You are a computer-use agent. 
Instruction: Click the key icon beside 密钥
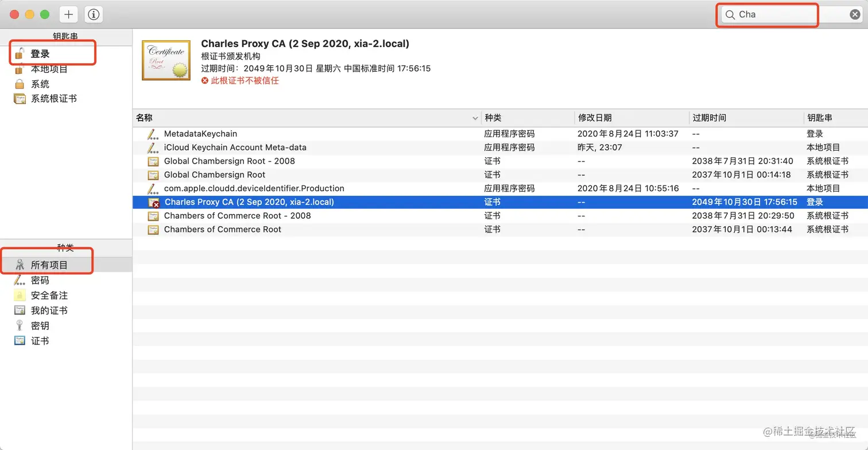20,326
